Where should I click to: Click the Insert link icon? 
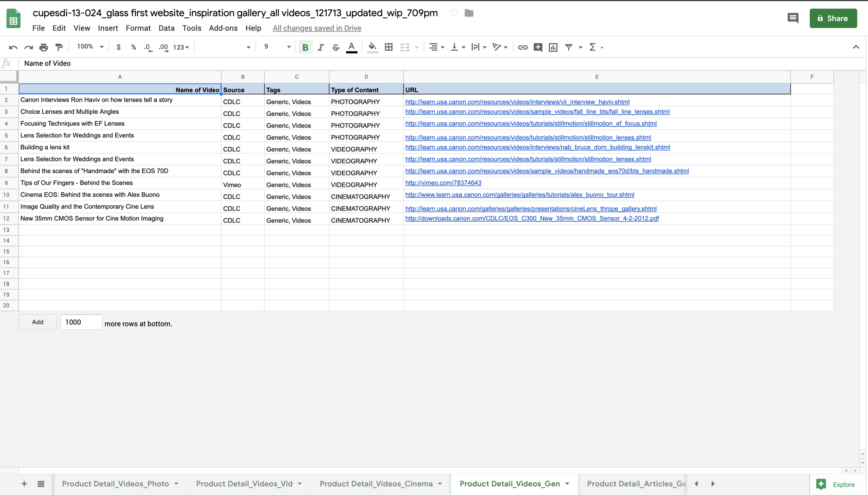coord(523,47)
